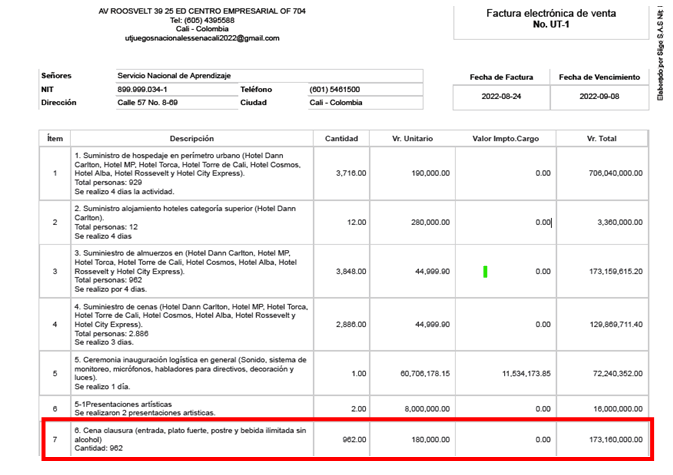
Task: Select quantity 2,886.00 in row 4
Action: pos(351,324)
